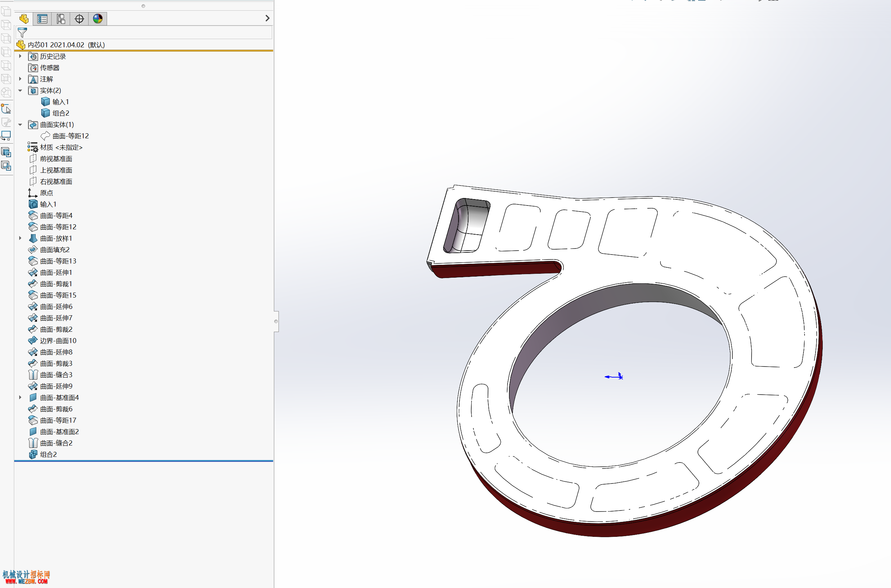
Task: Click the 历史记录 history icon
Action: [33, 56]
